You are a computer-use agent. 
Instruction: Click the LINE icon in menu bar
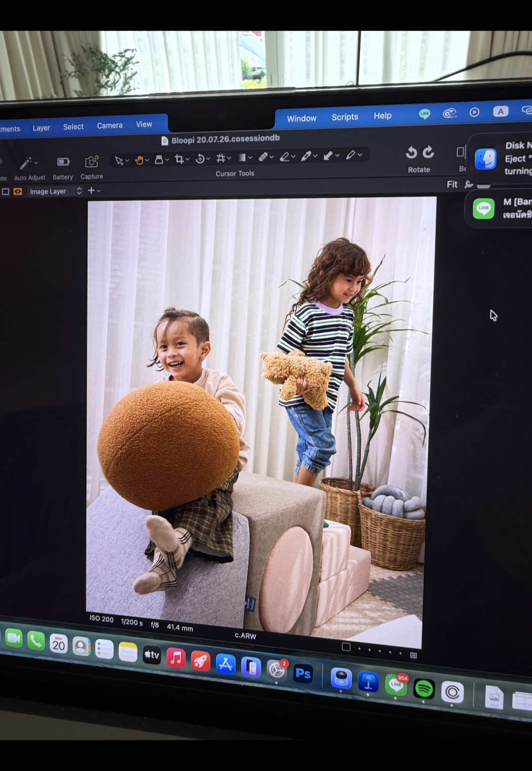[425, 114]
